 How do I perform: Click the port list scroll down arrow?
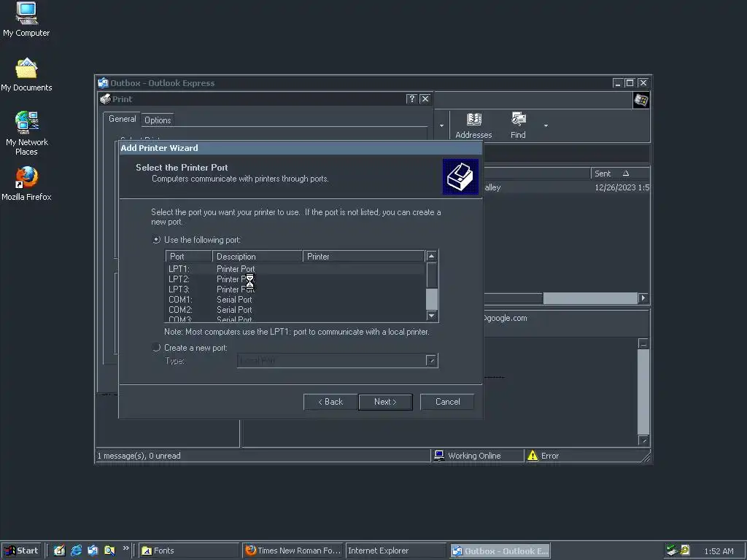(x=432, y=316)
